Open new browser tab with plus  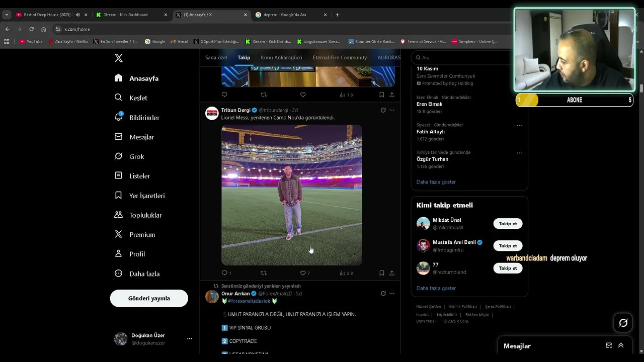tap(337, 15)
